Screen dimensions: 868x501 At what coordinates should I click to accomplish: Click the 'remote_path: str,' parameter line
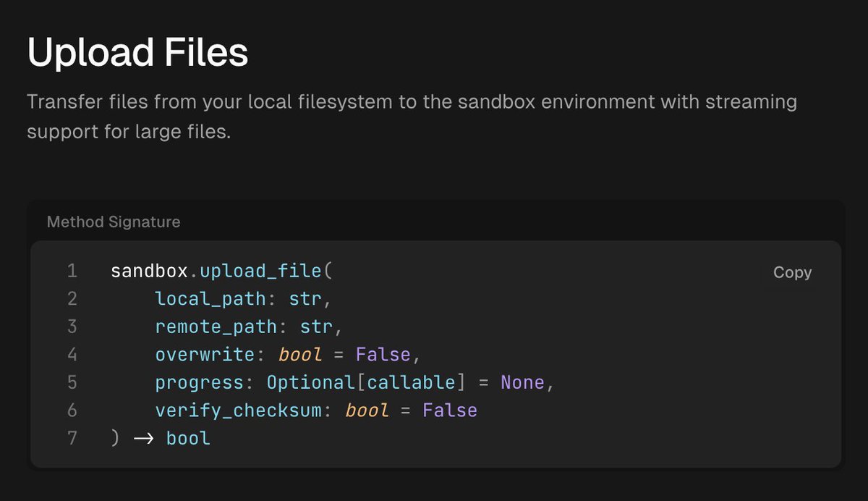pyautogui.click(x=249, y=327)
